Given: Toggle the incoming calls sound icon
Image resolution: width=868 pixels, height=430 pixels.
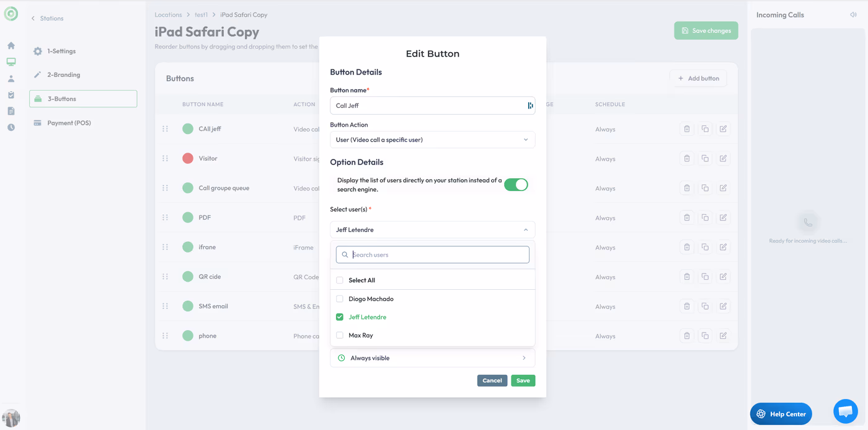Looking at the screenshot, I should click(x=853, y=15).
